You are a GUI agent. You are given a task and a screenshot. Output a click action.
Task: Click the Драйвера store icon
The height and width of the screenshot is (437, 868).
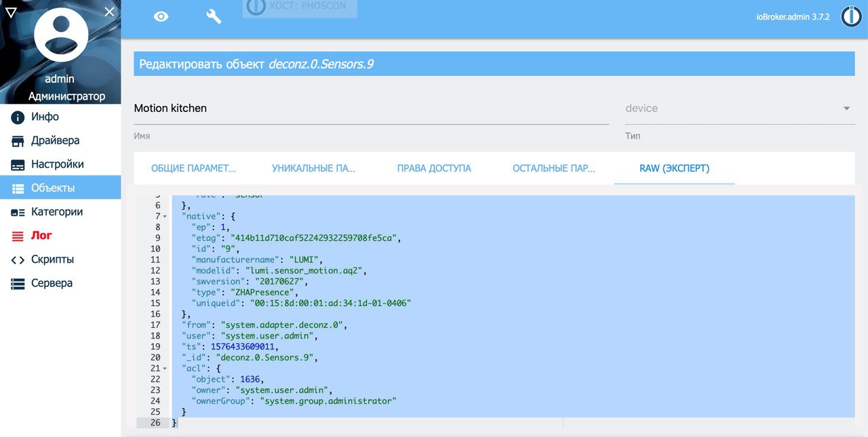18,141
